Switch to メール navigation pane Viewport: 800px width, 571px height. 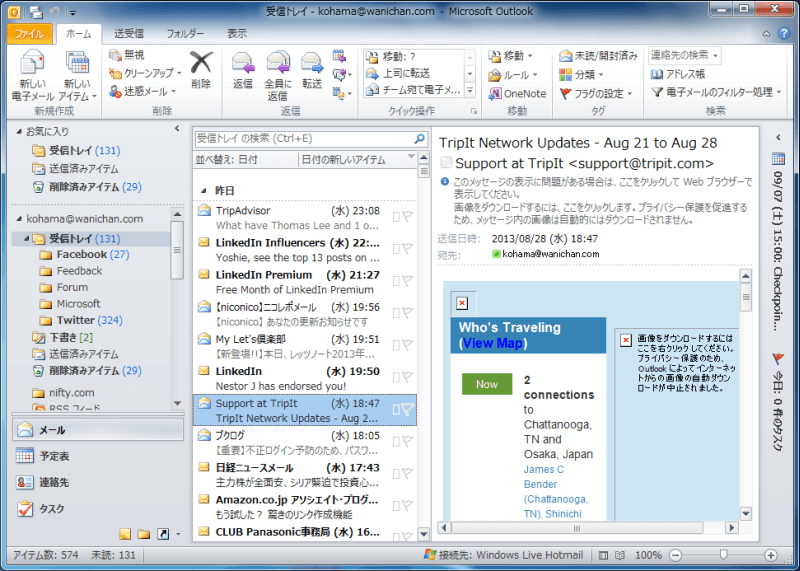[97, 430]
